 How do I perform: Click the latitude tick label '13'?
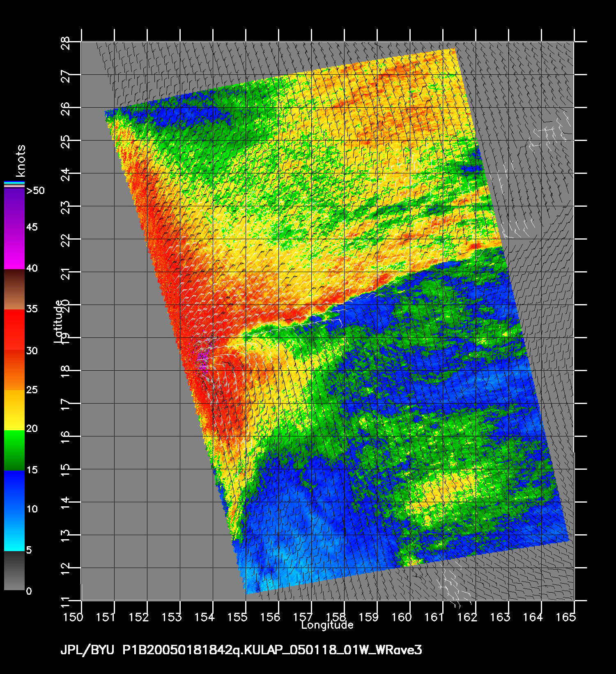(x=66, y=536)
